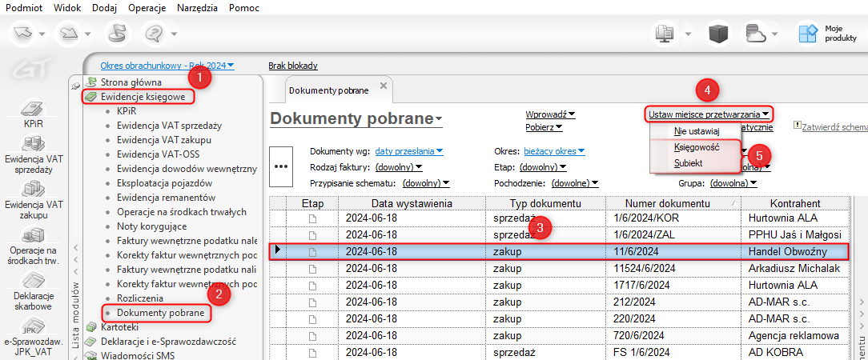868x360 pixels.
Task: Click the back navigation arrow icon
Action: tap(24, 33)
